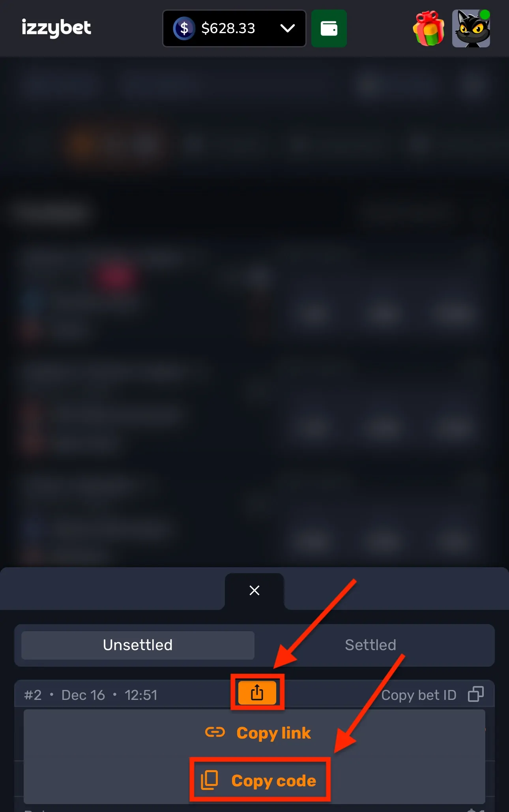Click the gift box rewards icon
This screenshot has height=812, width=509.
point(429,28)
